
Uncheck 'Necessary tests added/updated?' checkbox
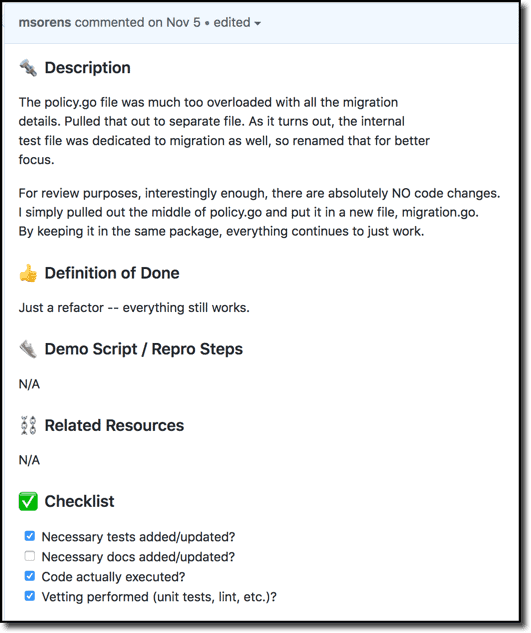coord(29,536)
